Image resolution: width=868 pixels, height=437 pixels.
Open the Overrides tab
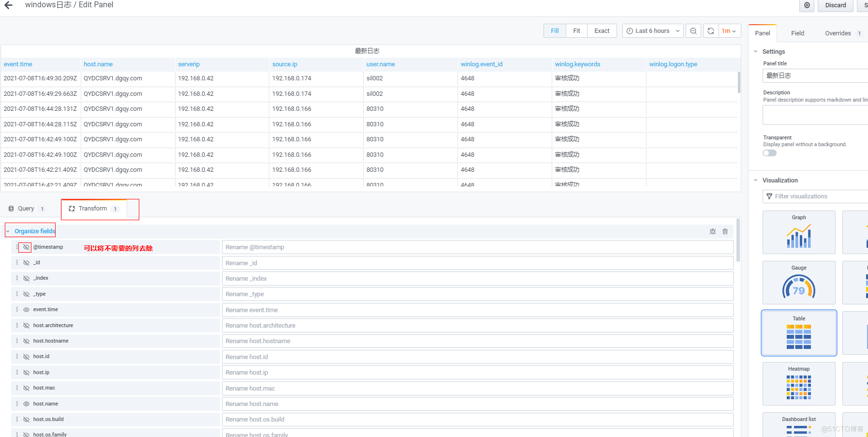pos(842,33)
